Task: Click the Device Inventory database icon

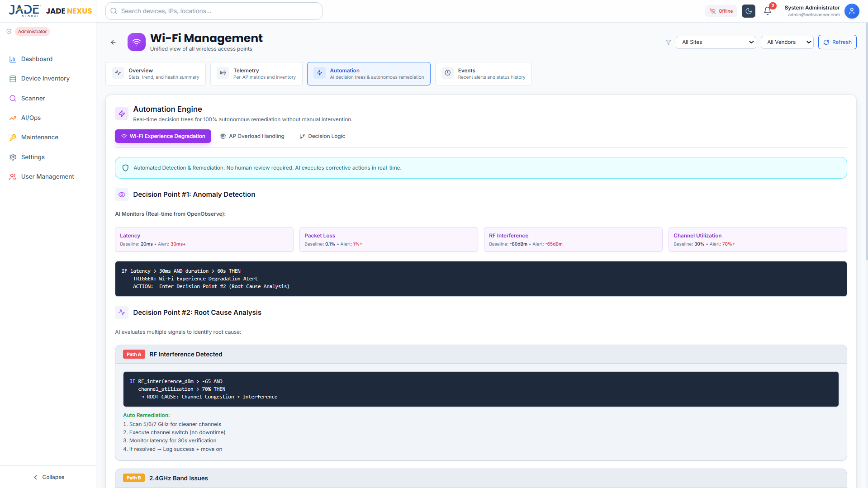Action: pyautogui.click(x=13, y=79)
